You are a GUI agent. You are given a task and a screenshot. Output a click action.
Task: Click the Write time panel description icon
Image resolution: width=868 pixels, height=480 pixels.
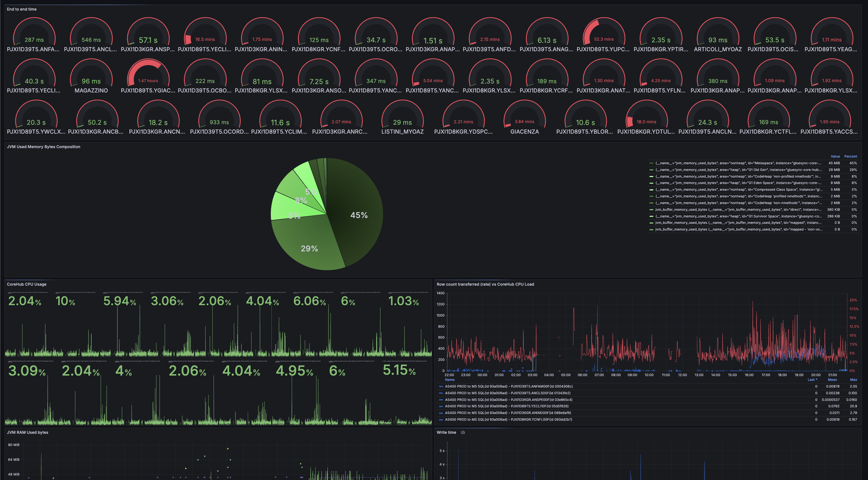[463, 433]
